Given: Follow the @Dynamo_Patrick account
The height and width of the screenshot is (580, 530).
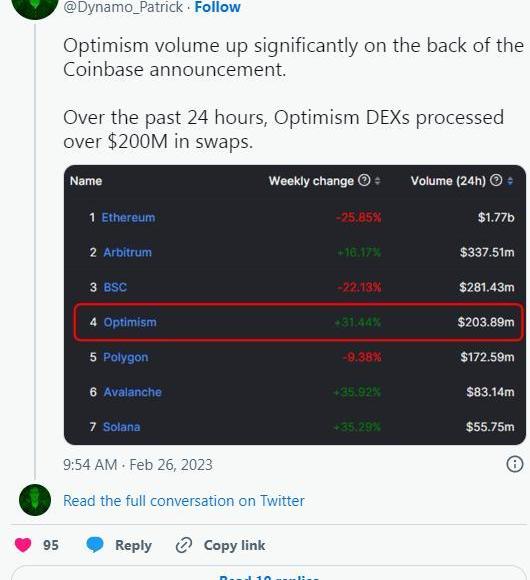Looking at the screenshot, I should click(217, 7).
